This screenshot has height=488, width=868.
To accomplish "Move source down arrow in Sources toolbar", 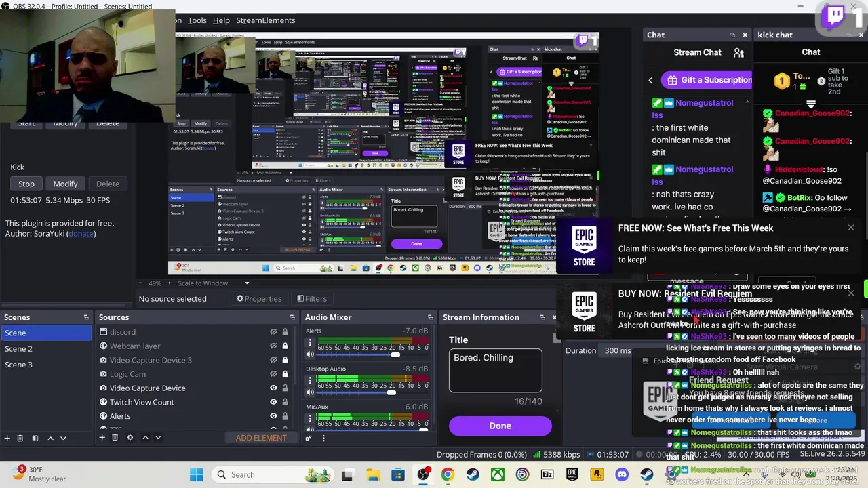I will pyautogui.click(x=158, y=438).
